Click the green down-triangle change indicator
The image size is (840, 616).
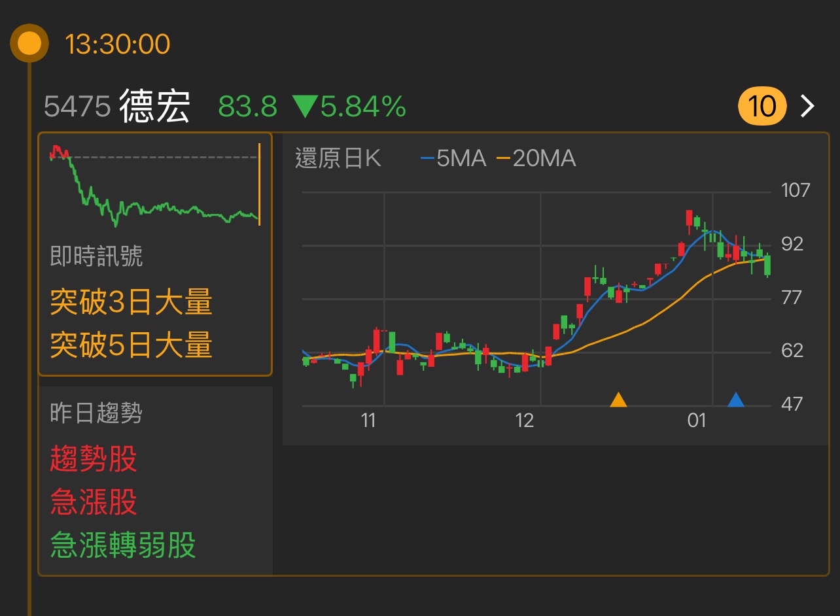[x=304, y=107]
